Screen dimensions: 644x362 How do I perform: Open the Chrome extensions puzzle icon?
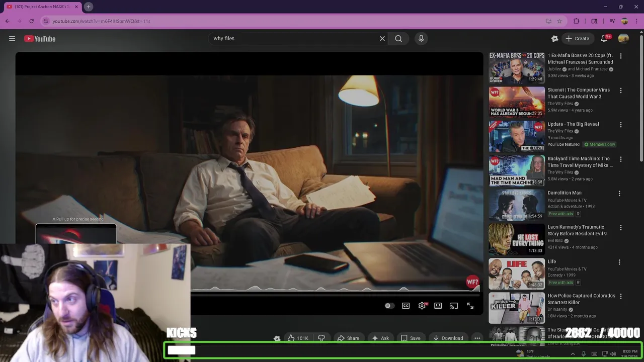pyautogui.click(x=577, y=21)
